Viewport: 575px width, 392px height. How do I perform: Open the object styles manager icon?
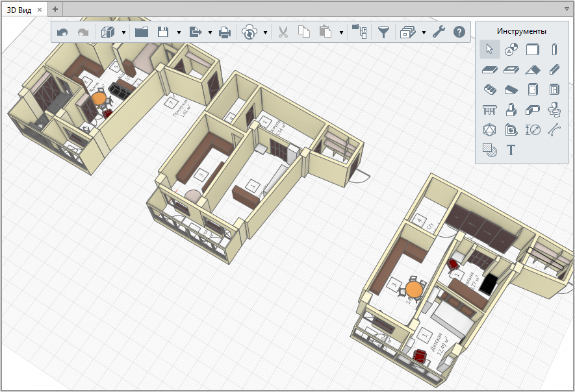point(408,32)
